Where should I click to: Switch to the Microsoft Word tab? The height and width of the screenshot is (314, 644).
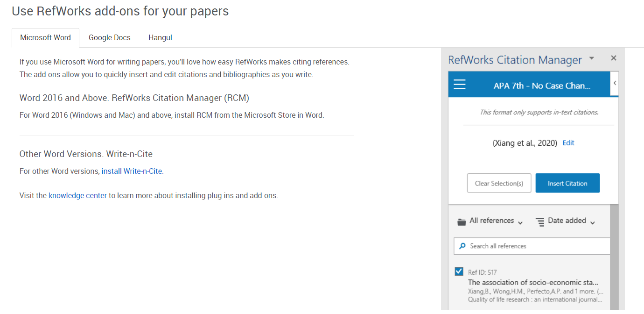point(45,37)
